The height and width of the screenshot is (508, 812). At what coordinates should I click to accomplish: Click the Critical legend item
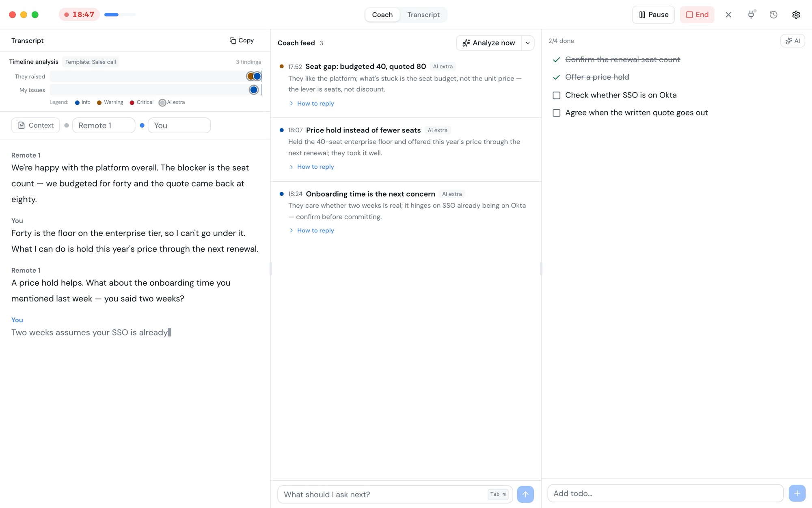pos(141,102)
